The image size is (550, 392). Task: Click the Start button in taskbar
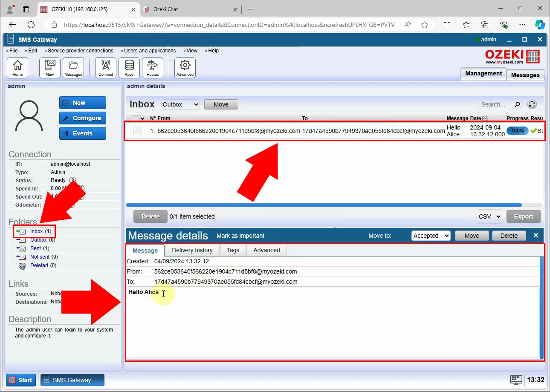pyautogui.click(x=21, y=380)
